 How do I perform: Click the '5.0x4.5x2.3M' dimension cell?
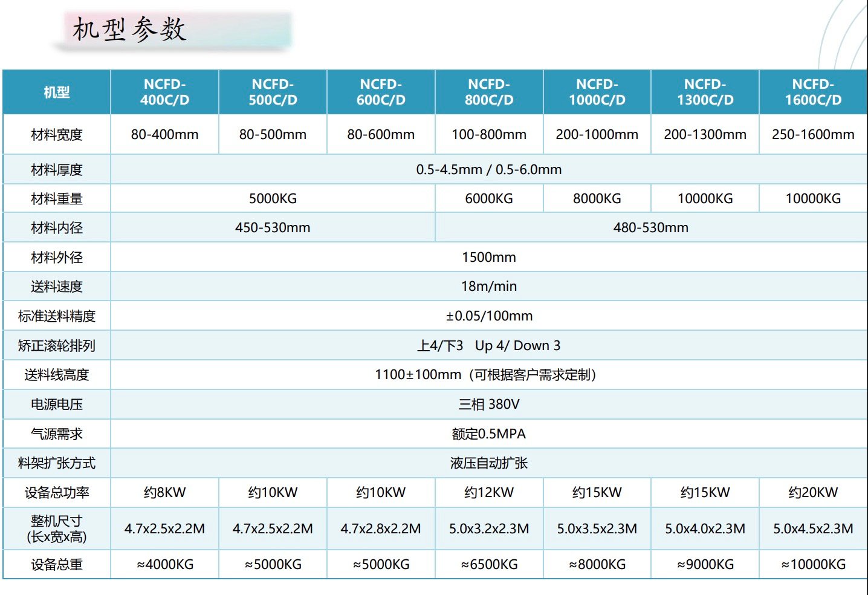click(814, 528)
